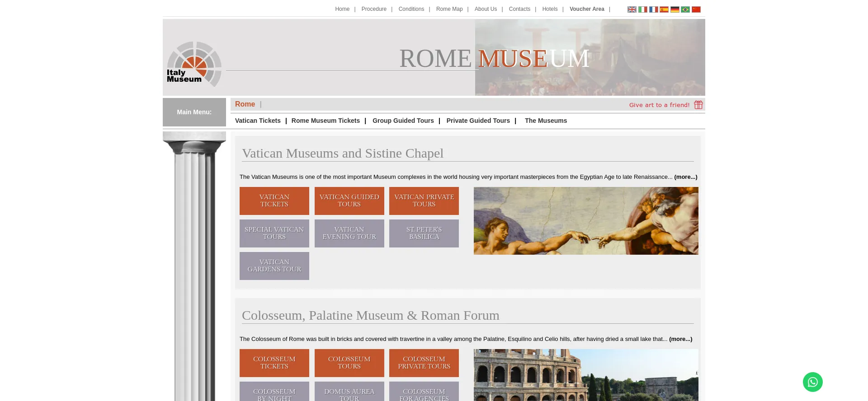
Task: Select Group Guided Tours menu item
Action: 403,121
